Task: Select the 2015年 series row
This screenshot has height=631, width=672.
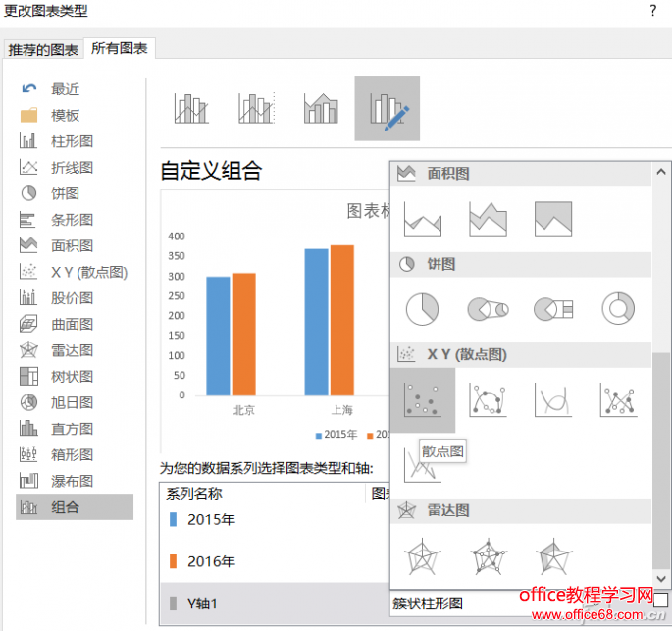Action: pos(275,519)
